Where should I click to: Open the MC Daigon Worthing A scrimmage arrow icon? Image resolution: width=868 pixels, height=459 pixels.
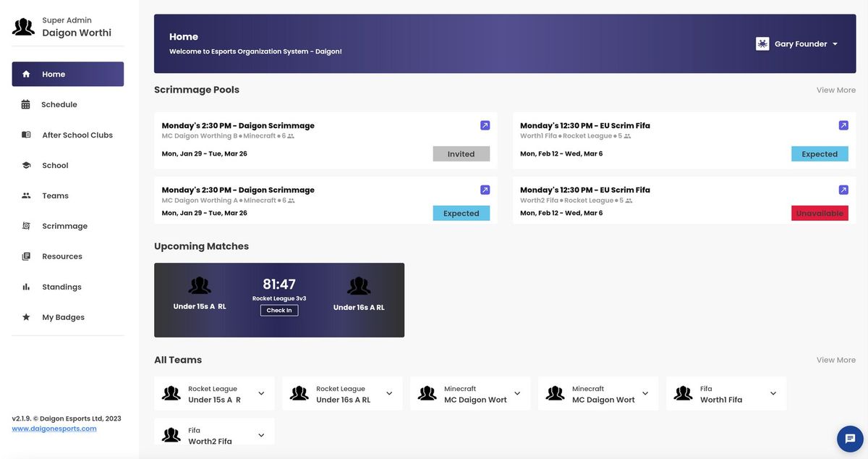(485, 190)
